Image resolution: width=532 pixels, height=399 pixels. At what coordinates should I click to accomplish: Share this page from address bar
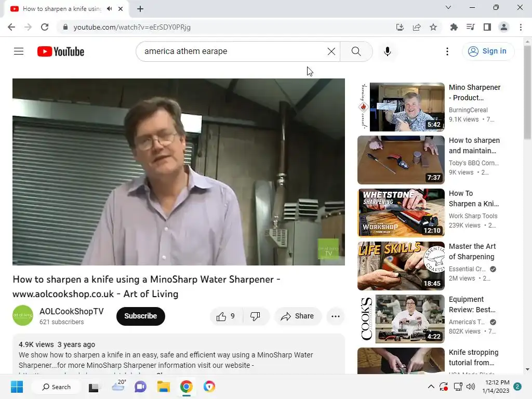pyautogui.click(x=417, y=27)
